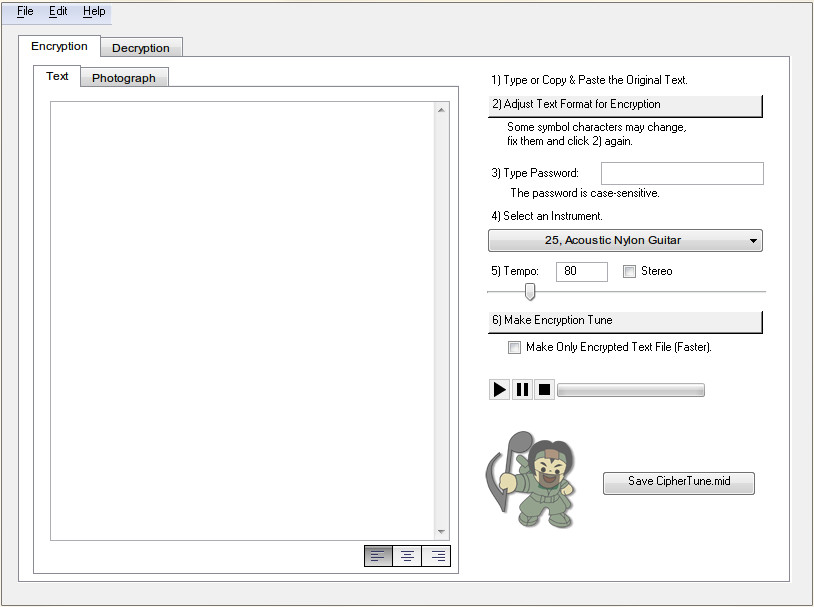Screen dimensions: 814x607
Task: Click the Tempo value box
Action: [x=581, y=272]
